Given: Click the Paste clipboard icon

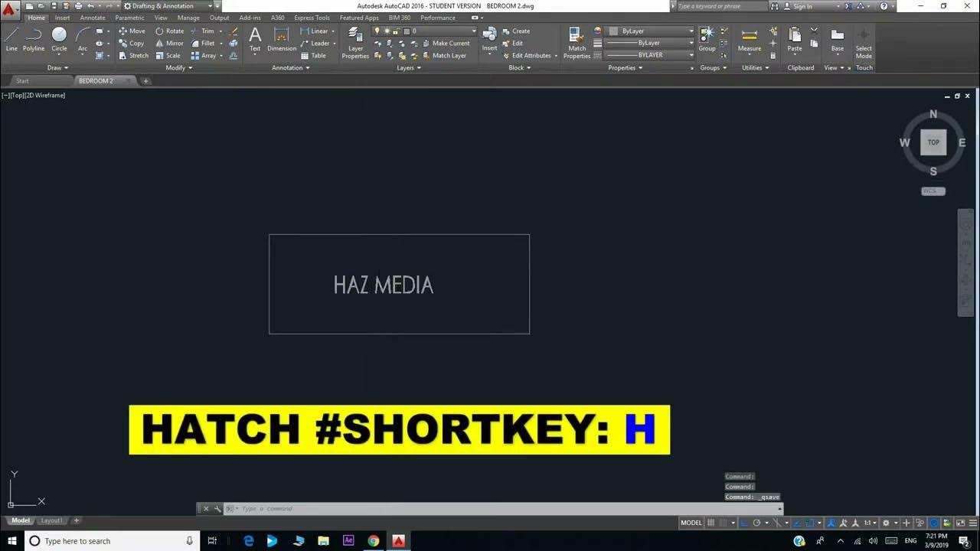Looking at the screenshot, I should [795, 39].
